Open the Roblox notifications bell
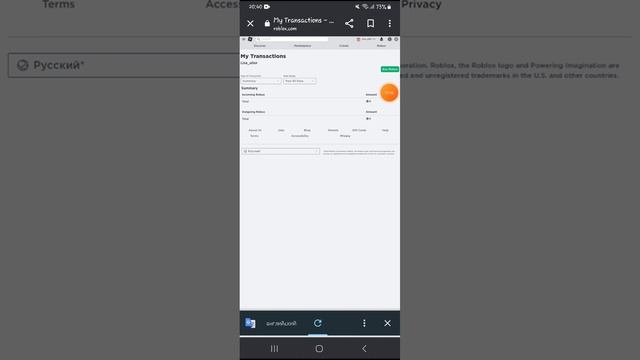 point(382,39)
